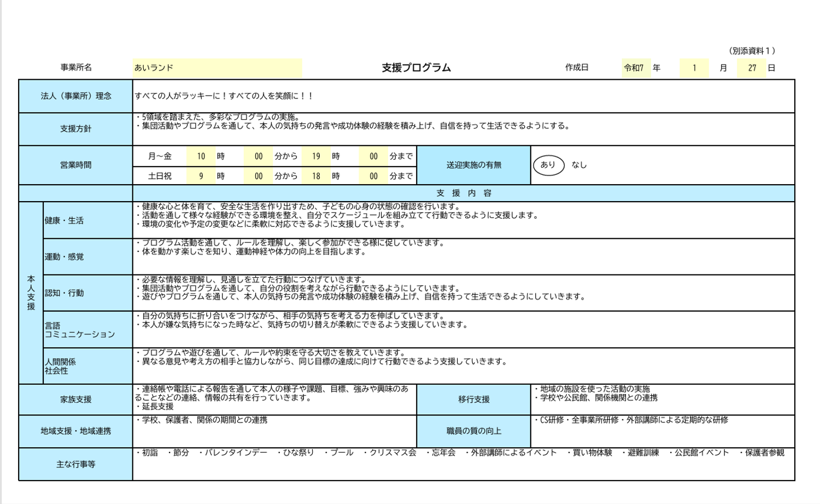
Task: Click the 支援方針 header cell
Action: tap(76, 129)
